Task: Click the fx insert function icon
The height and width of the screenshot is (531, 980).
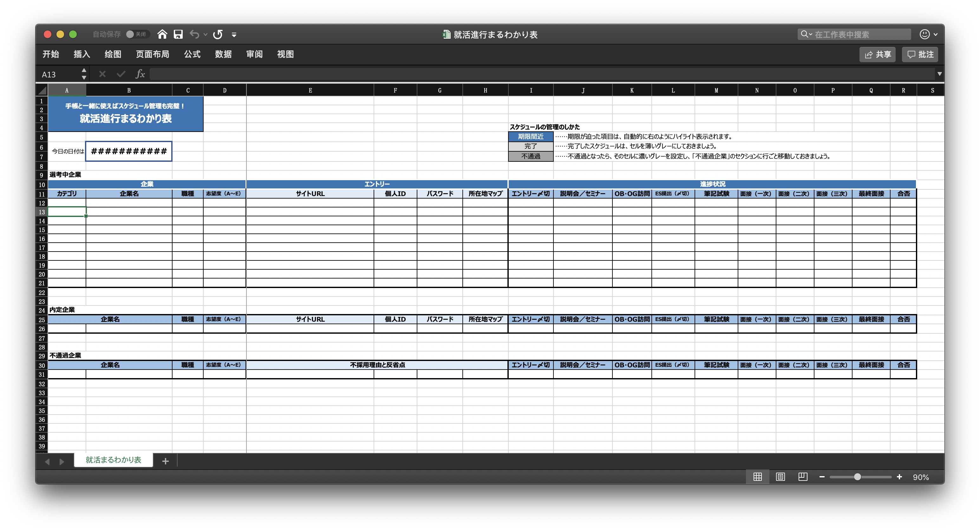Action: click(140, 74)
